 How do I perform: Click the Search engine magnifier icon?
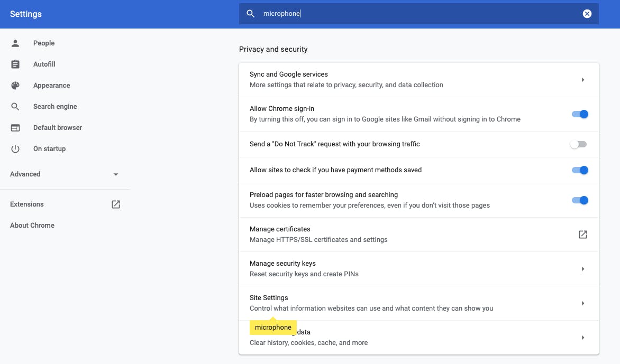click(x=15, y=107)
